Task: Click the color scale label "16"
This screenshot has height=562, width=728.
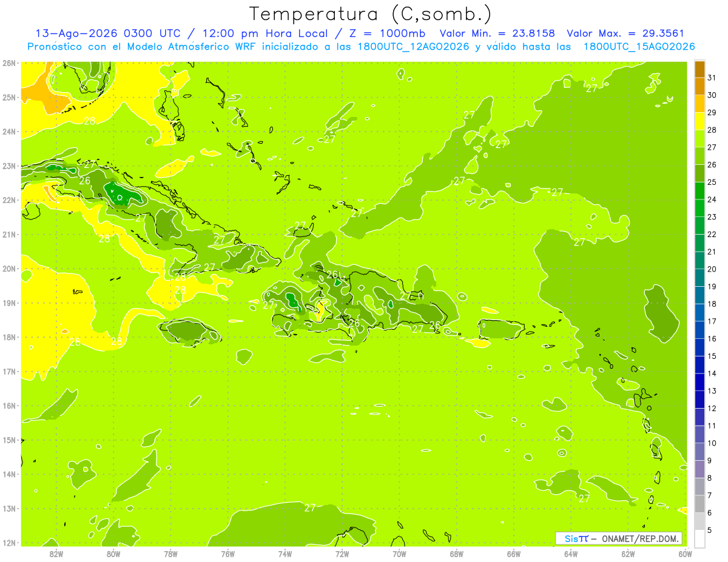Action: pos(712,339)
